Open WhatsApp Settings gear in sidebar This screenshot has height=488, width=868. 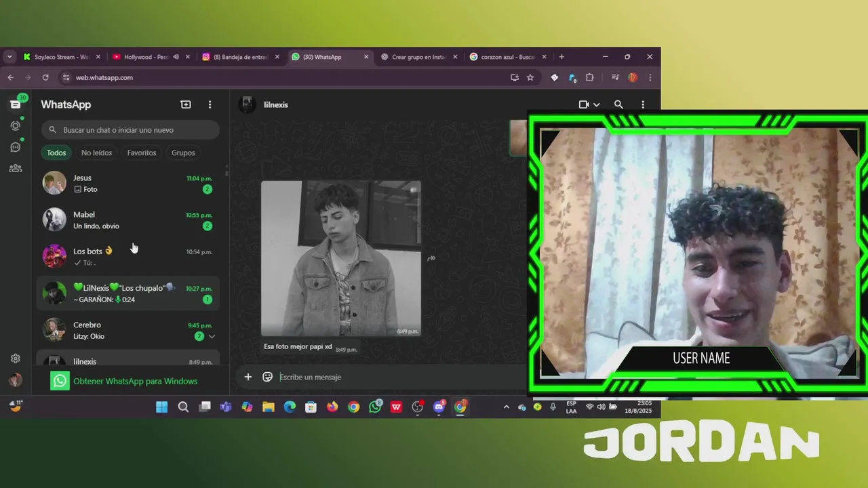click(x=16, y=359)
